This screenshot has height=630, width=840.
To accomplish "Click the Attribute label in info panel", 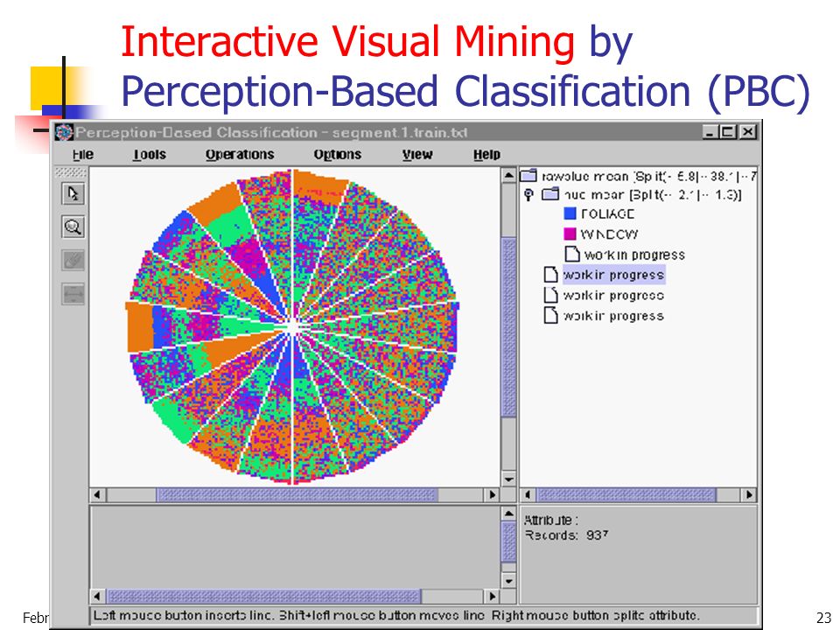I will (551, 520).
